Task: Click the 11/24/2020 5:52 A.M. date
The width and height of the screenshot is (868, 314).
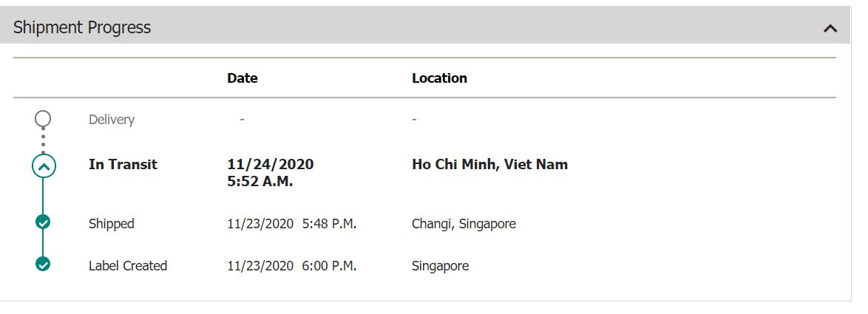Action: pyautogui.click(x=271, y=172)
